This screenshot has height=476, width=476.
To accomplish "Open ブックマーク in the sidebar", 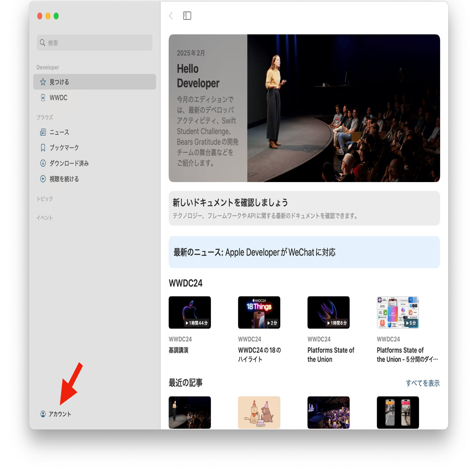I will [94, 148].
